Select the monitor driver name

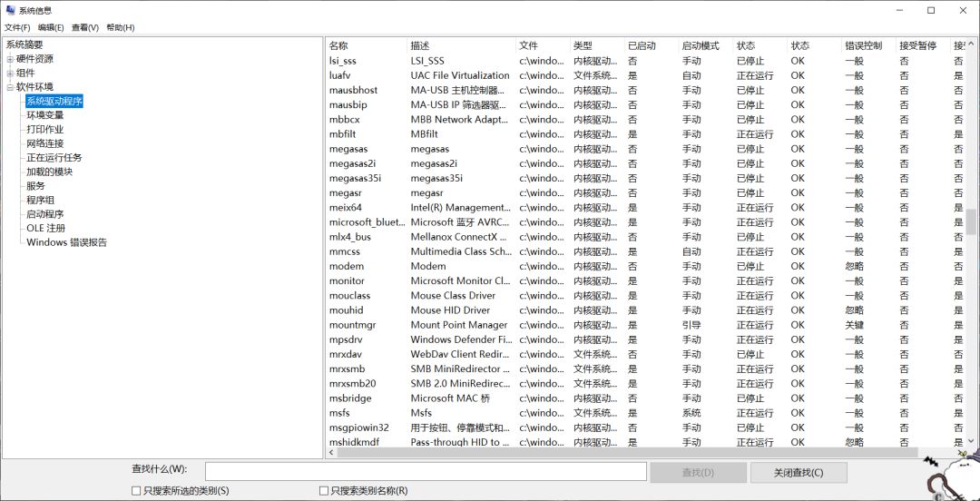pyautogui.click(x=347, y=280)
